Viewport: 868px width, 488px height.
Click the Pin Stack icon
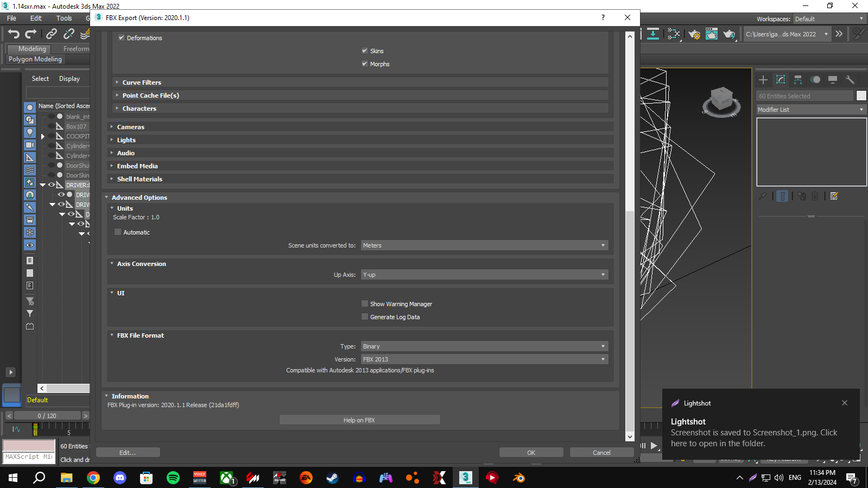(763, 196)
